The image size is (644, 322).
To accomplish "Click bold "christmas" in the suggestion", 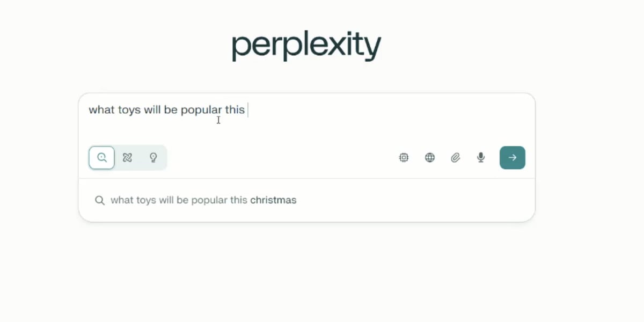I will 273,200.
